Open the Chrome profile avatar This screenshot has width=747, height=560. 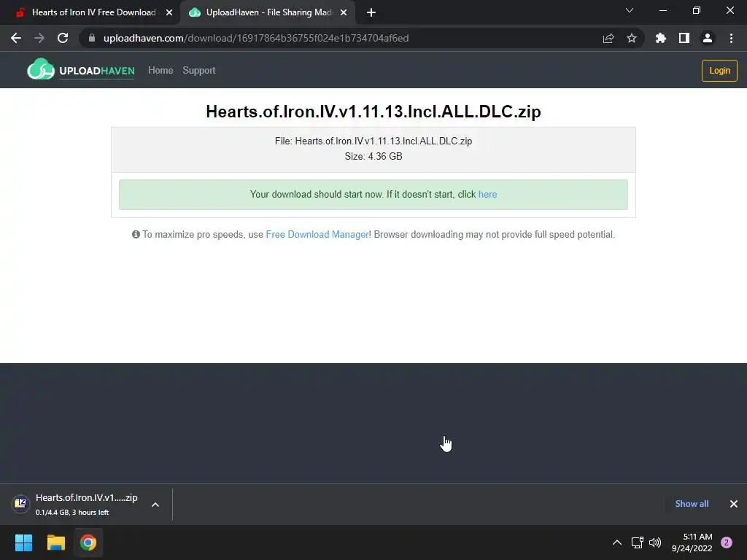(x=708, y=38)
